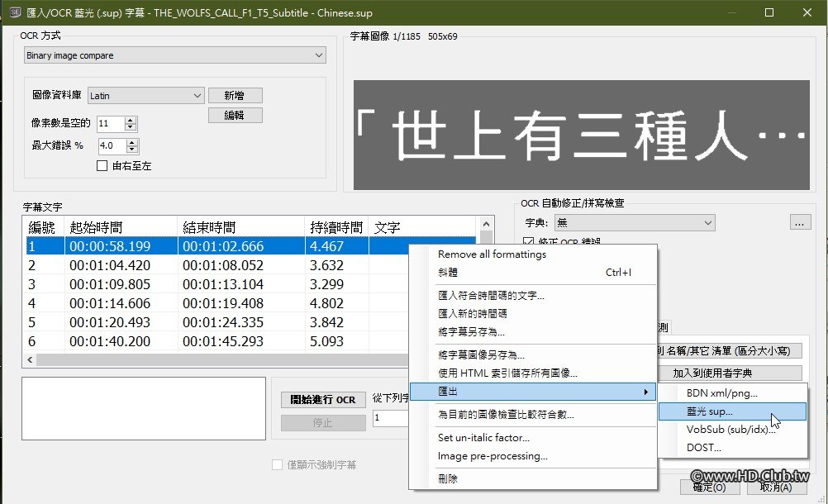Confirm dialog with the 確定(O) button
This screenshot has width=828, height=504.
709,487
